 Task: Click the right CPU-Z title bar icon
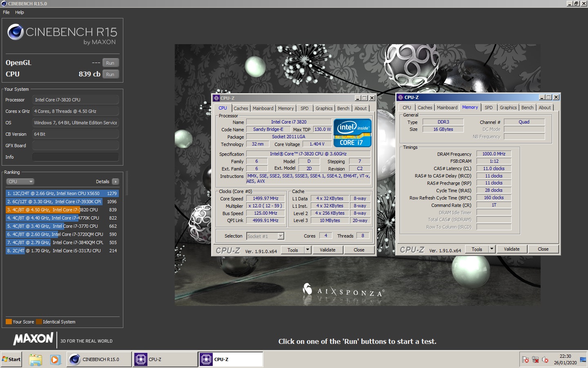click(x=401, y=97)
